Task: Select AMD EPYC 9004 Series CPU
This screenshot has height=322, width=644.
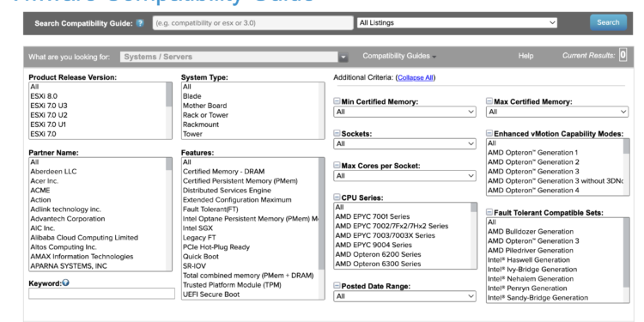Action: coord(373,245)
